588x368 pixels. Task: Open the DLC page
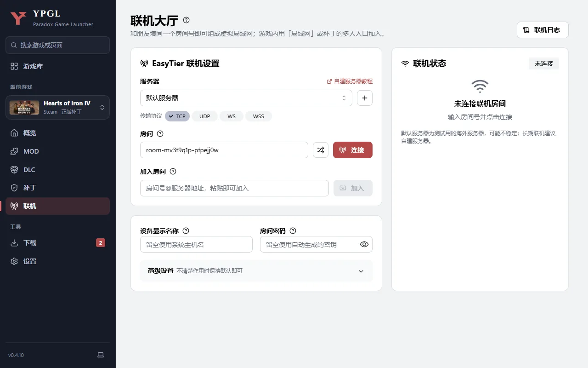tap(57, 170)
